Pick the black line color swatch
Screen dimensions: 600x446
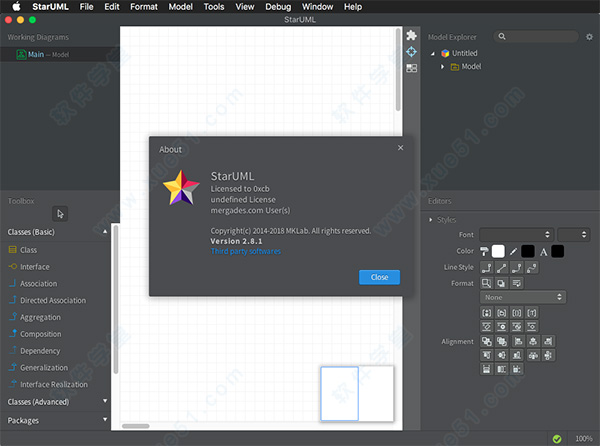(528, 251)
